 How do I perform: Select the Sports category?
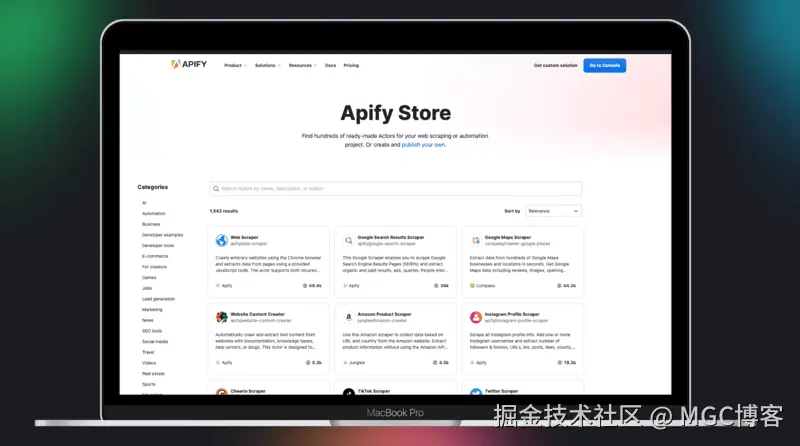point(149,385)
